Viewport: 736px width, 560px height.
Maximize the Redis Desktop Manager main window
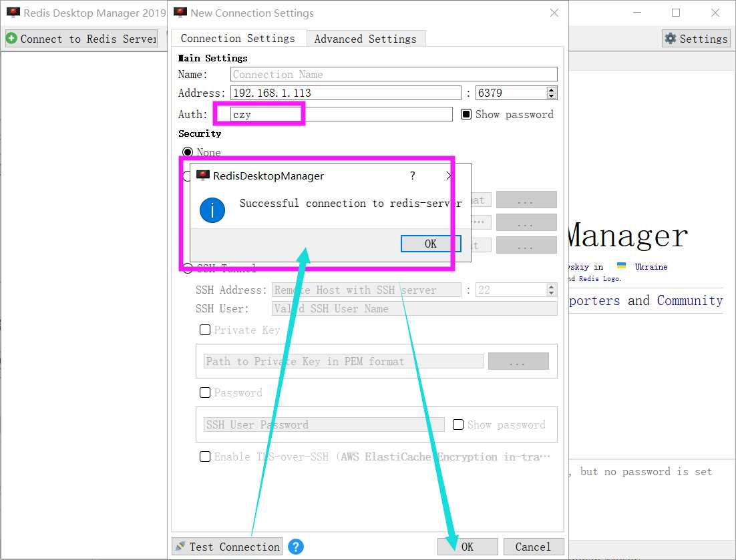coord(676,13)
